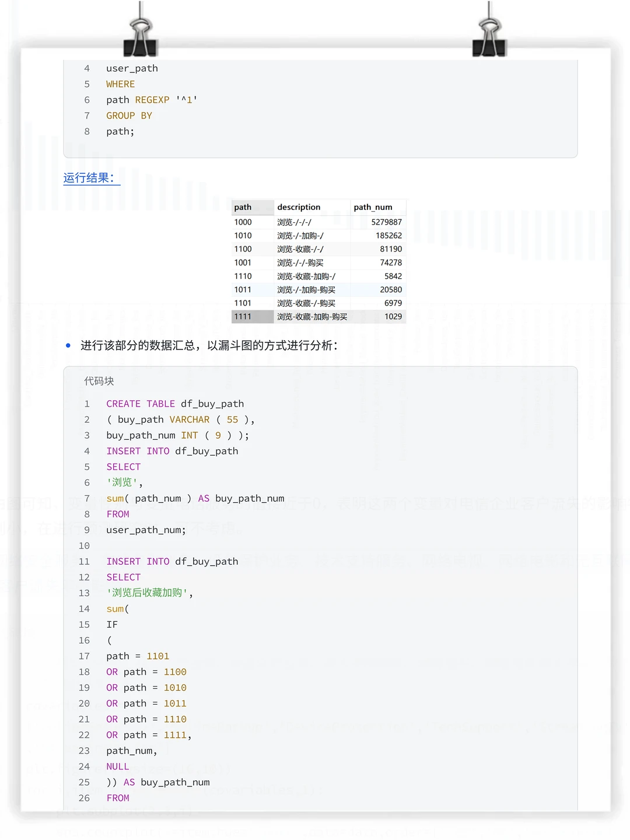Click the bullet text about 漏斗图 analysis
630x840 pixels.
click(207, 345)
